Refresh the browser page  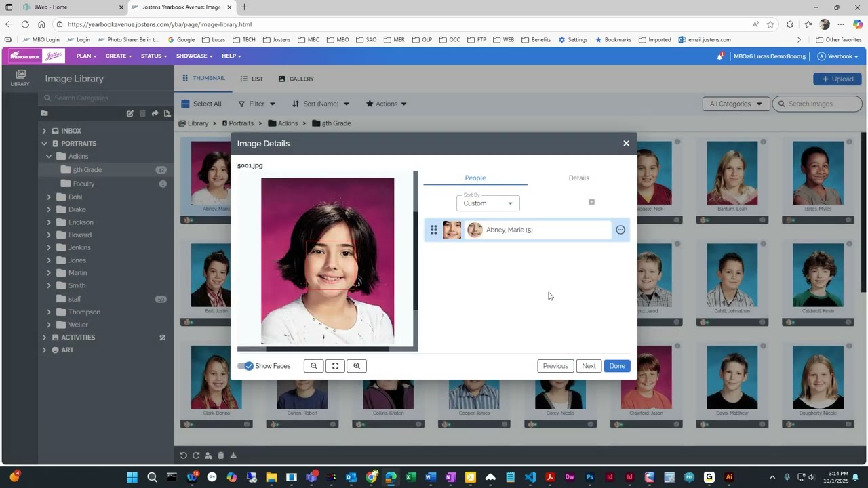(x=25, y=24)
